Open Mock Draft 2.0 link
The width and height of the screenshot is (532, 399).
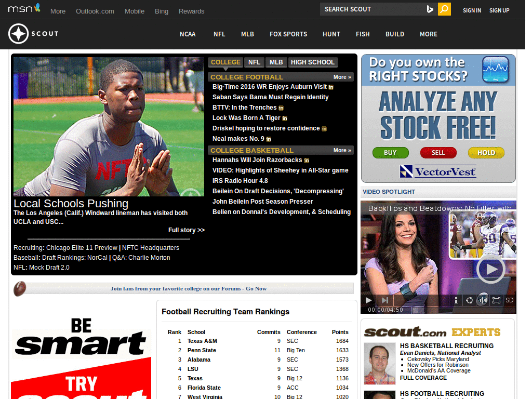click(49, 268)
